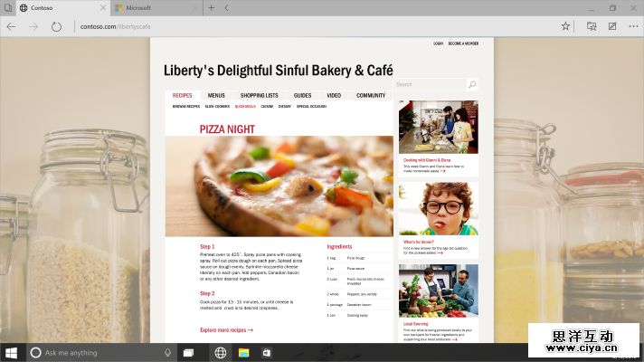Click the address bar showing contoso.com/libertyscafe
Viewport: 644px width, 362px height.
(x=116, y=27)
